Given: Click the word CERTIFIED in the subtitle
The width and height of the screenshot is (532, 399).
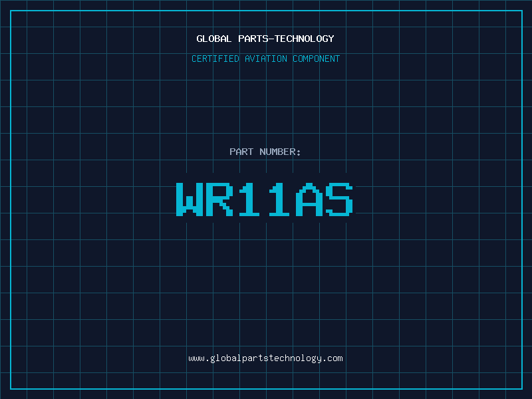Looking at the screenshot, I should [216, 59].
